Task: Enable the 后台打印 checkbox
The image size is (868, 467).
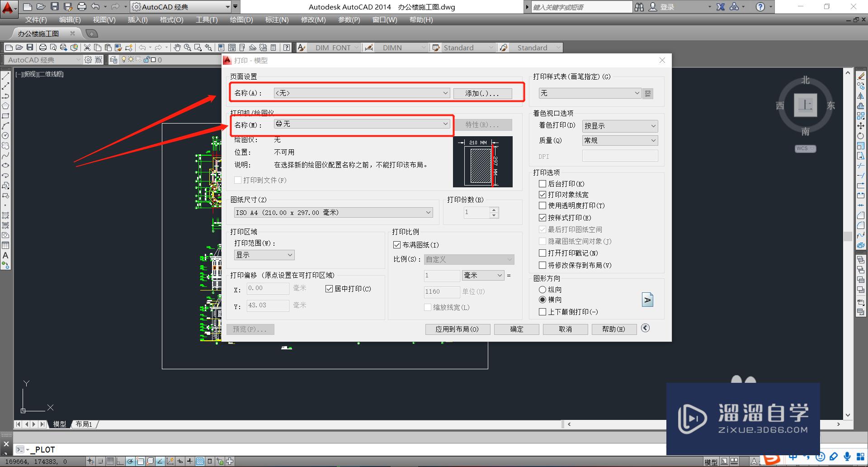Action: coord(542,184)
